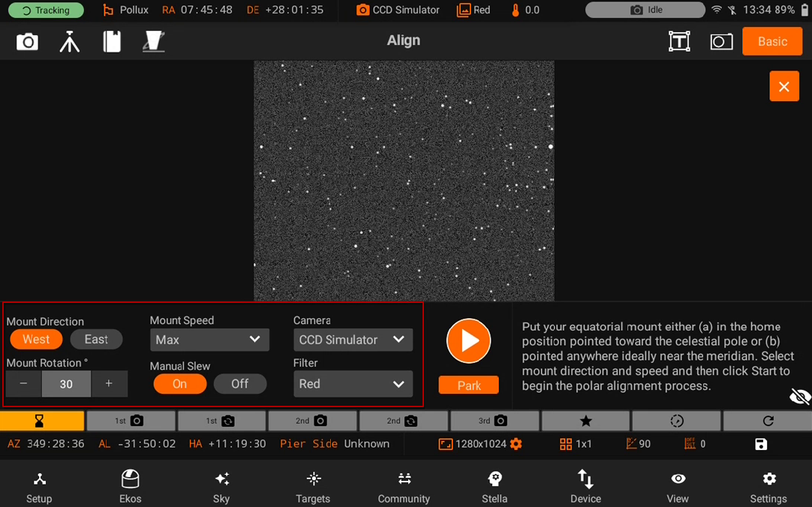Click the HA hour angle value
This screenshot has width=812, height=507.
coord(236,444)
